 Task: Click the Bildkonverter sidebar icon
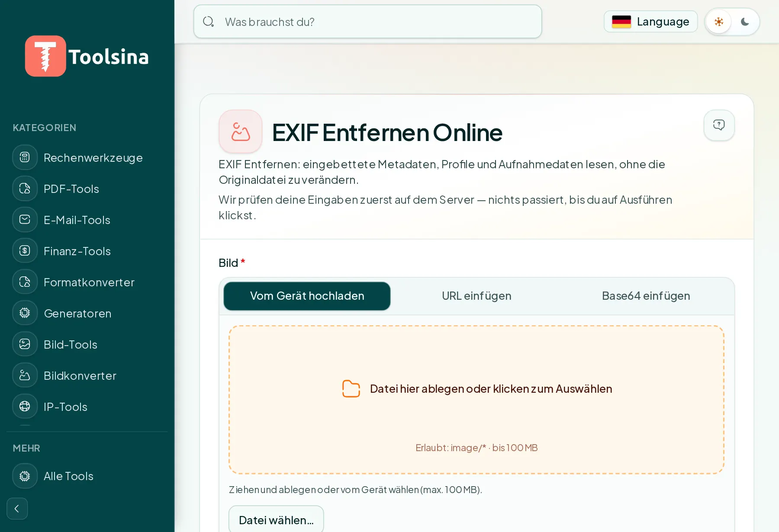(25, 375)
